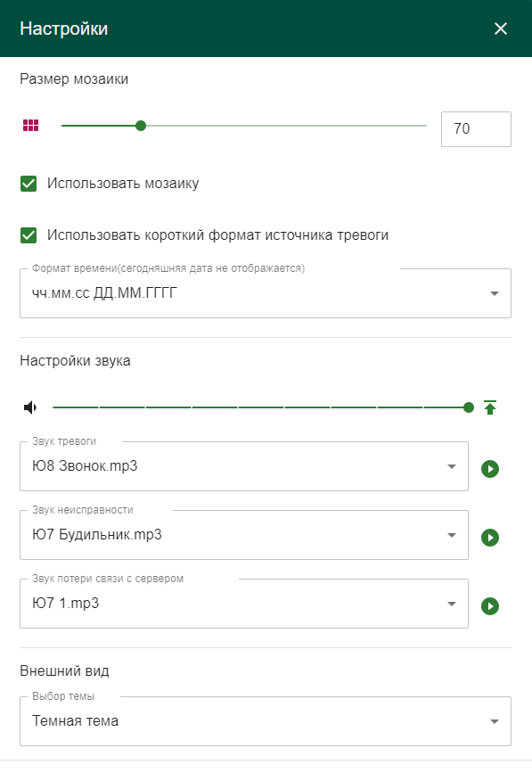This screenshot has width=532, height=773.
Task: Toggle the Использовать мозаику checkbox
Action: [x=29, y=184]
